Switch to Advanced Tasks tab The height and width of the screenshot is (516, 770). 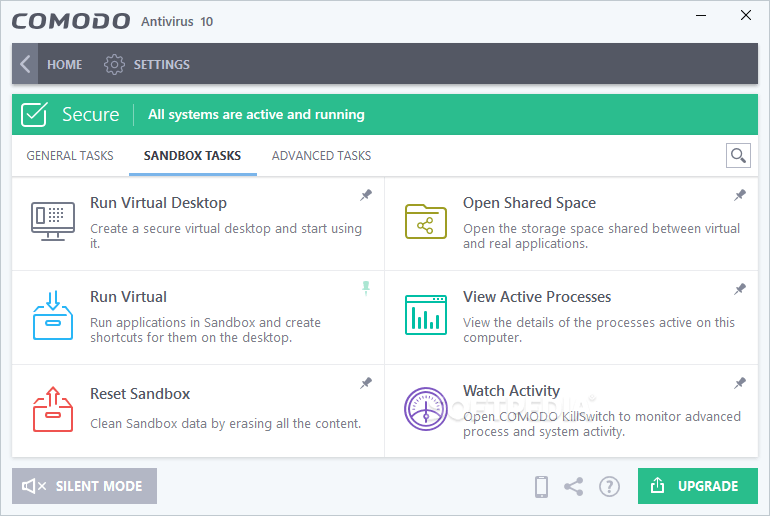coord(322,156)
